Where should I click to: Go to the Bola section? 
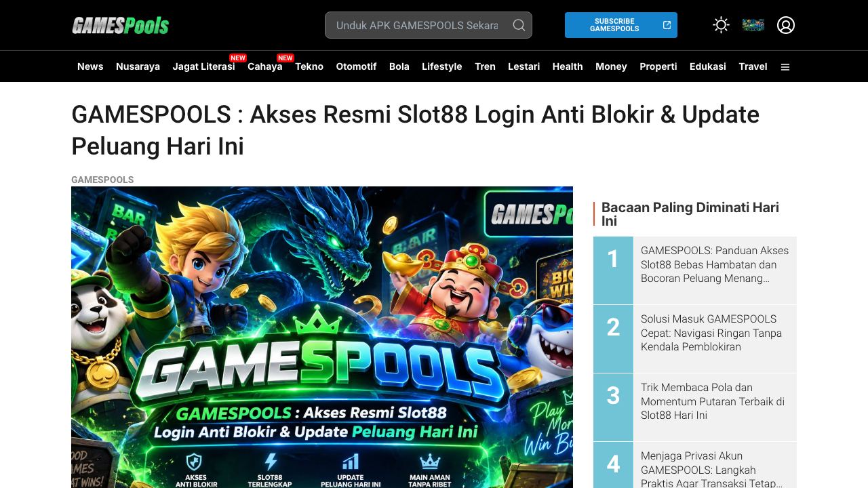tap(399, 66)
